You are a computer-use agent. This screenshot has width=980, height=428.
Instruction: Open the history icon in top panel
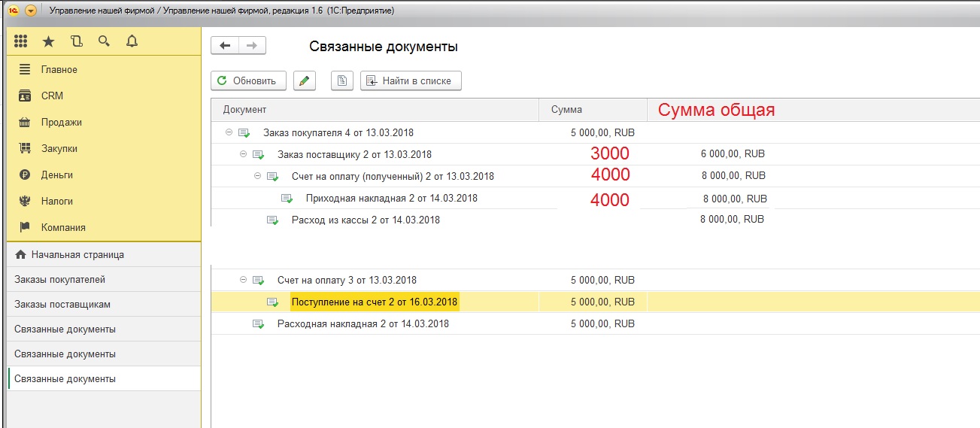pyautogui.click(x=76, y=41)
